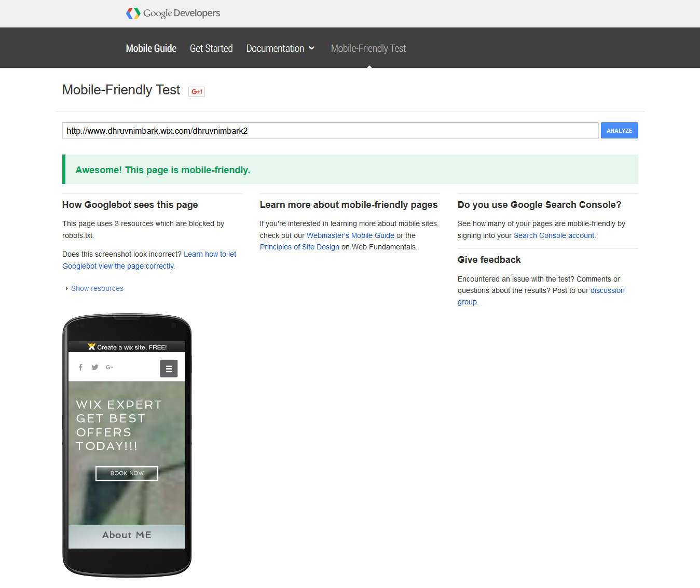This screenshot has width=700, height=588.
Task: Click the ANALYZE button
Action: tap(620, 131)
